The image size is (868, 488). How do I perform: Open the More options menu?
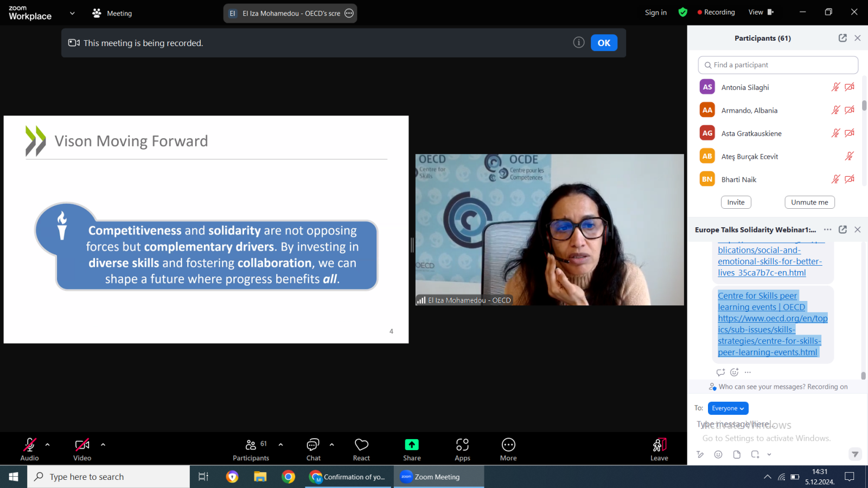[508, 450]
